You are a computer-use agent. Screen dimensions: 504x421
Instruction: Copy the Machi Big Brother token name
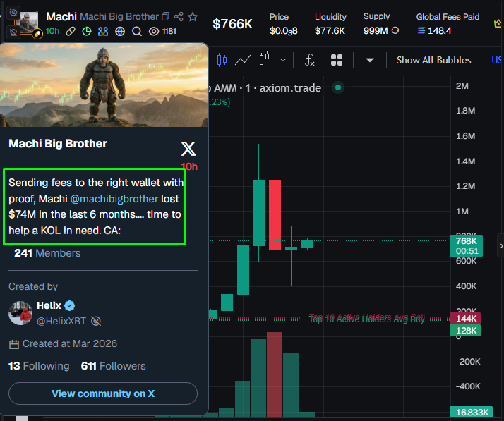(x=165, y=16)
